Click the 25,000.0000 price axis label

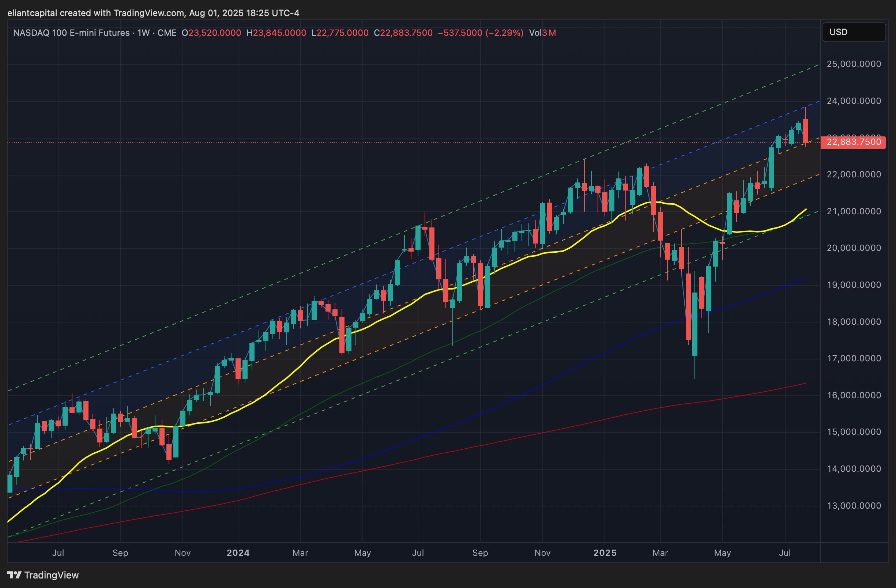click(854, 64)
